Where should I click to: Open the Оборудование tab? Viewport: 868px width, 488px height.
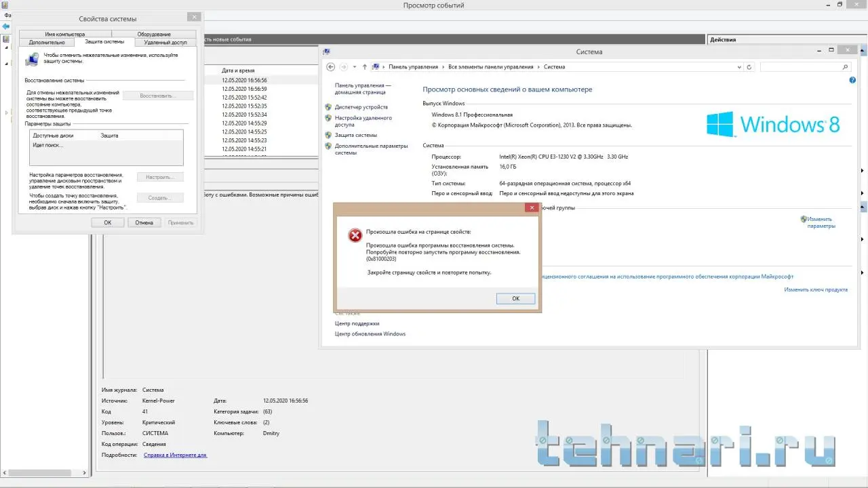tap(154, 34)
